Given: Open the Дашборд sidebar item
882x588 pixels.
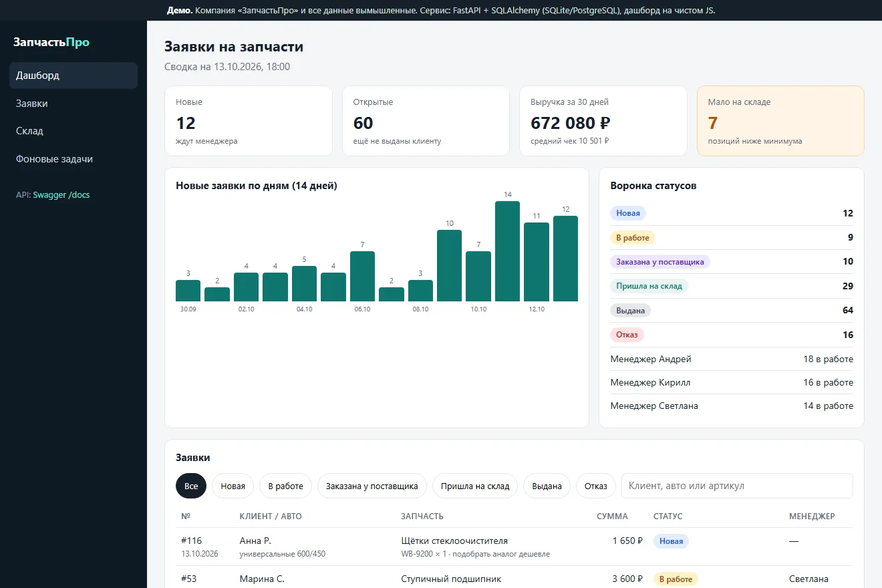Looking at the screenshot, I should 73,76.
